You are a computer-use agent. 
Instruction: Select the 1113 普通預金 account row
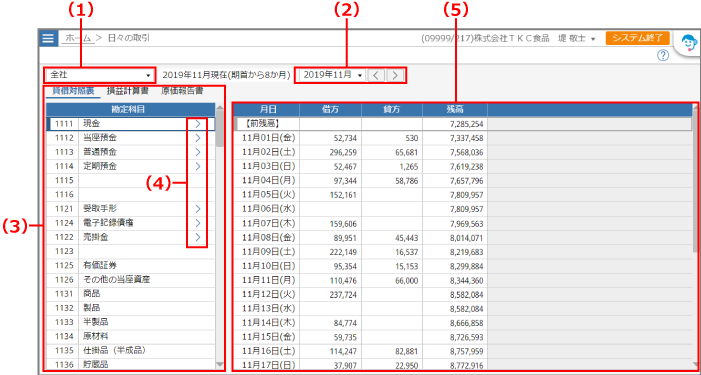[x=131, y=152]
